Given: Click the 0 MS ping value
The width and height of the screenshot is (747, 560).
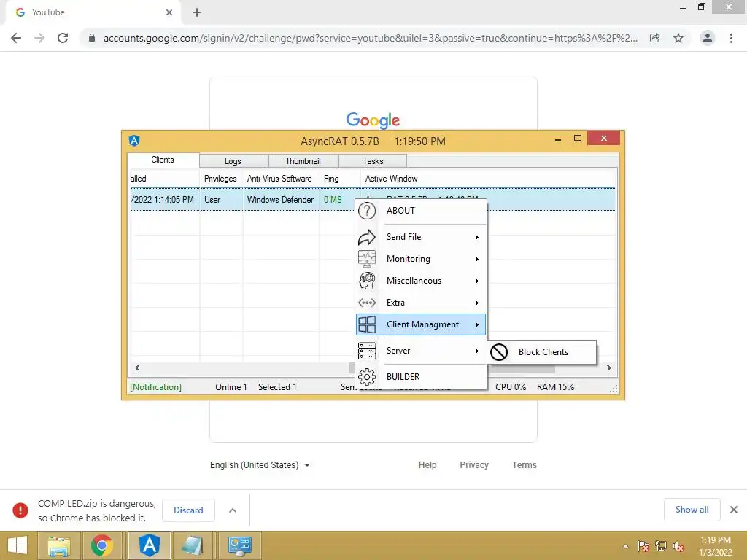Looking at the screenshot, I should pyautogui.click(x=333, y=200).
